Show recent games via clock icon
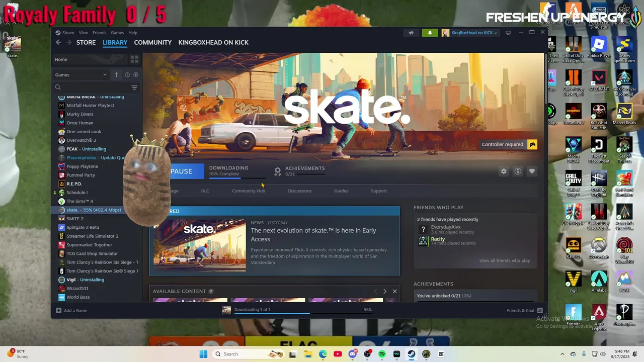The width and height of the screenshot is (644, 362). [x=127, y=74]
